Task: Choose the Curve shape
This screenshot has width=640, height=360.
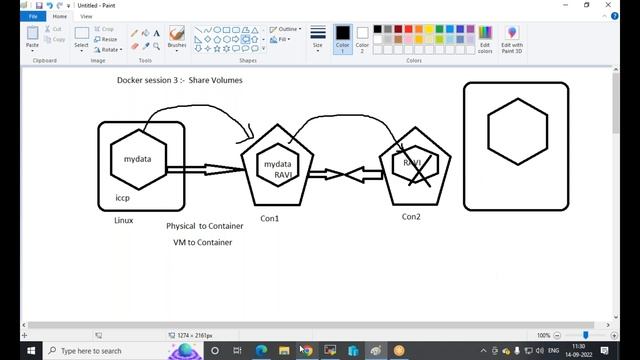Action: [x=208, y=30]
